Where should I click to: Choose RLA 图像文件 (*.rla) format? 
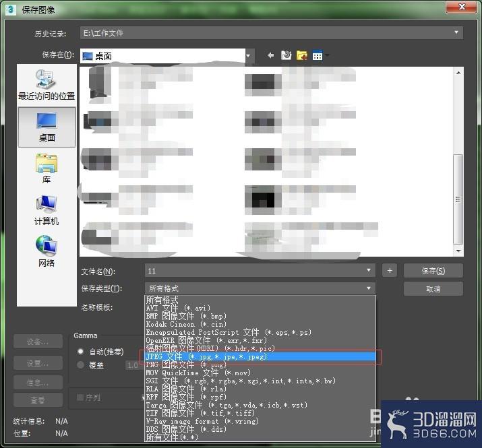(x=260, y=389)
